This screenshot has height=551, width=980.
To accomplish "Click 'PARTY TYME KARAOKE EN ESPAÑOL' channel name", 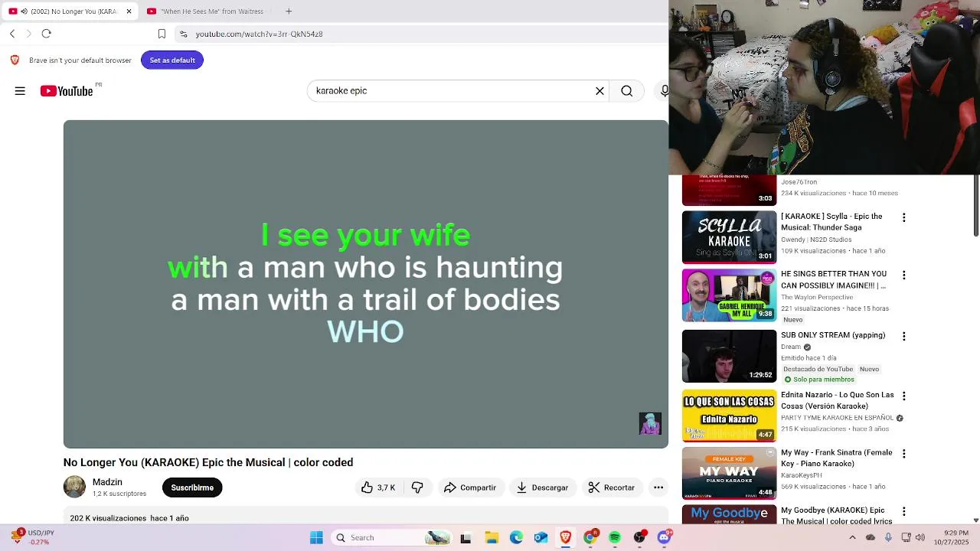I will (837, 418).
